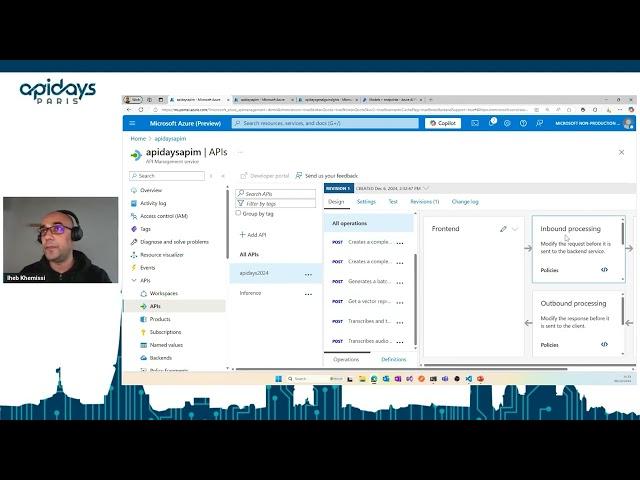Click the Azure search resources box
Screen dimensions: 640x480
[x=325, y=123]
